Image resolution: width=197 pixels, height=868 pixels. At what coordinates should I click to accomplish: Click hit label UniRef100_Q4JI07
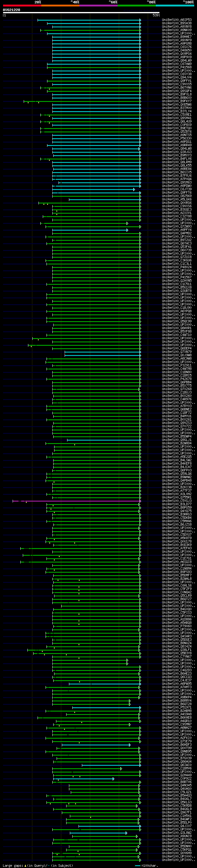point(177,826)
